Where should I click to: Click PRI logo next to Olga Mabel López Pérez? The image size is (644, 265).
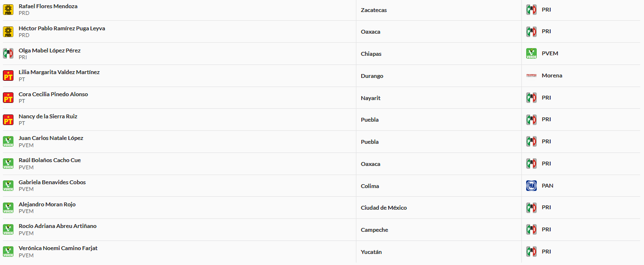[8, 53]
